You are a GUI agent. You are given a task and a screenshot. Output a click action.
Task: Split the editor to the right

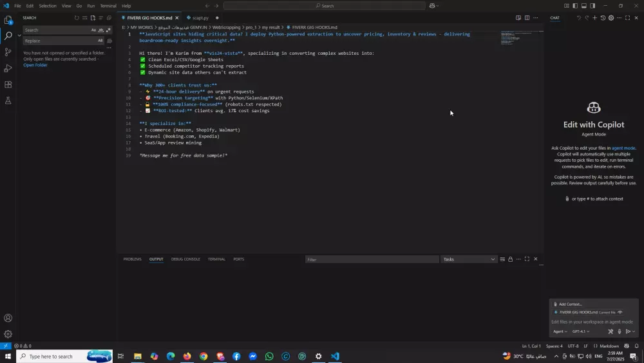[x=527, y=18]
